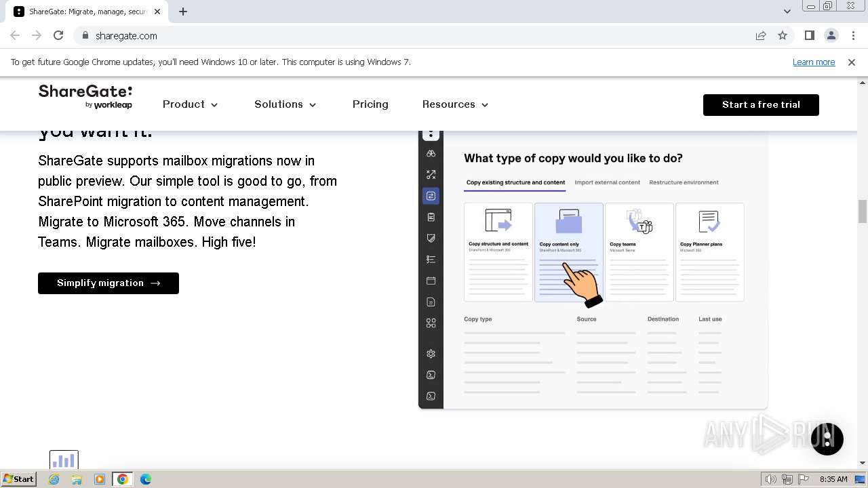Select Import external content tab
Image resolution: width=868 pixels, height=488 pixels.
pyautogui.click(x=607, y=182)
